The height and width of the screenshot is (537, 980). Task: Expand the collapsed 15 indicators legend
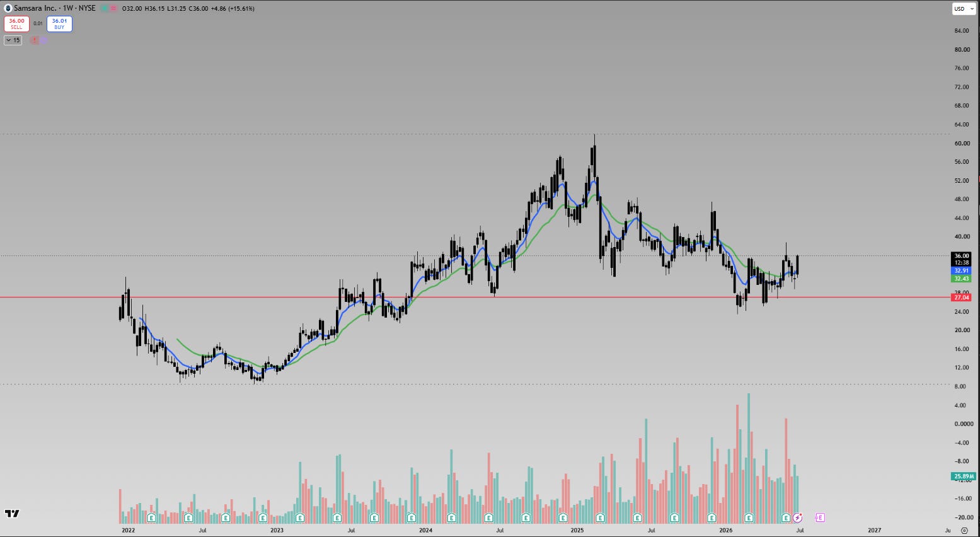point(13,40)
